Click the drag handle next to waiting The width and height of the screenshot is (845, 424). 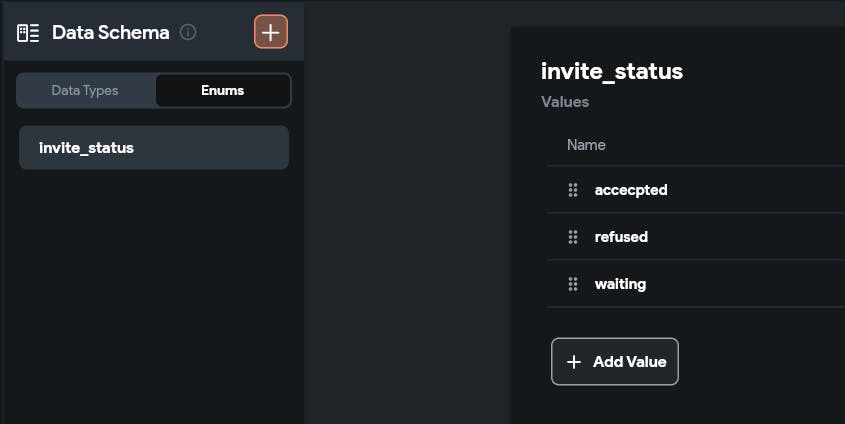coord(573,284)
